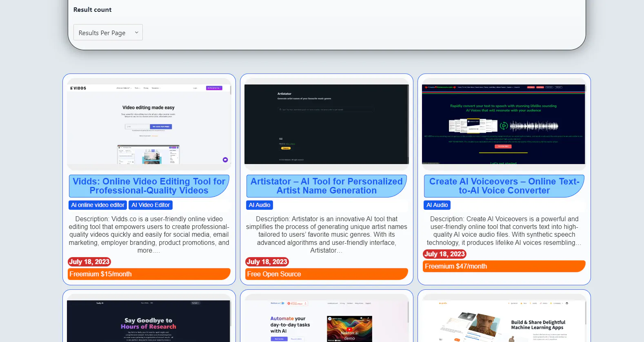
Task: Open the Create AI Voiceovers screenshot thumbnail
Action: click(504, 124)
